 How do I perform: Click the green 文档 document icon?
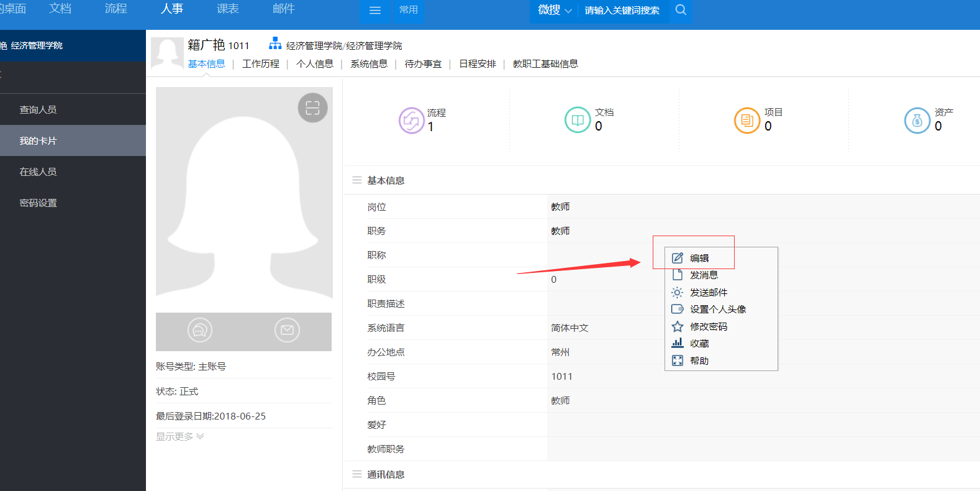click(577, 120)
